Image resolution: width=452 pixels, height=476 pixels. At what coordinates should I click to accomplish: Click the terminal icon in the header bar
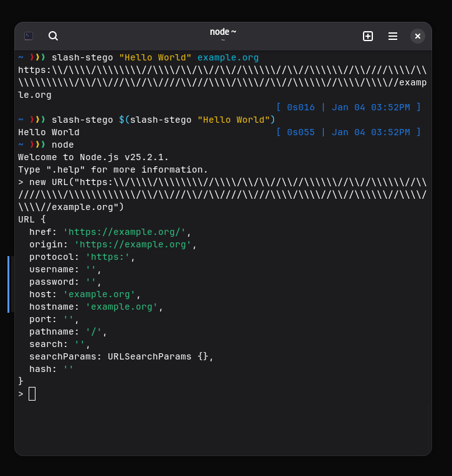29,36
